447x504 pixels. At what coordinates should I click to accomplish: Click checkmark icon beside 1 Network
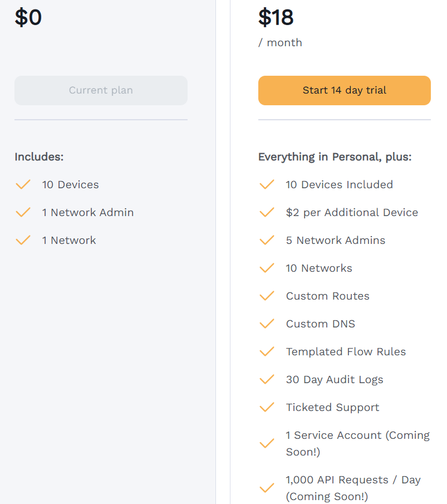23,240
